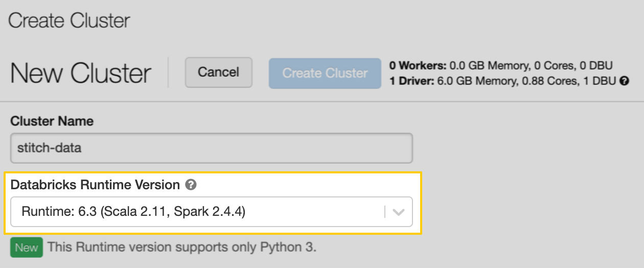The height and width of the screenshot is (268, 644).
Task: Click the green New badge
Action: pos(27,248)
